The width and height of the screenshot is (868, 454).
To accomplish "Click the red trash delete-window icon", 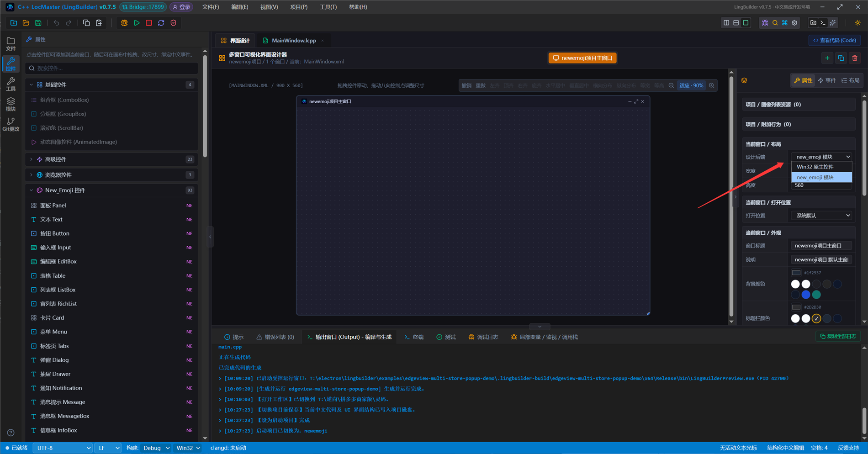I will [x=855, y=58].
